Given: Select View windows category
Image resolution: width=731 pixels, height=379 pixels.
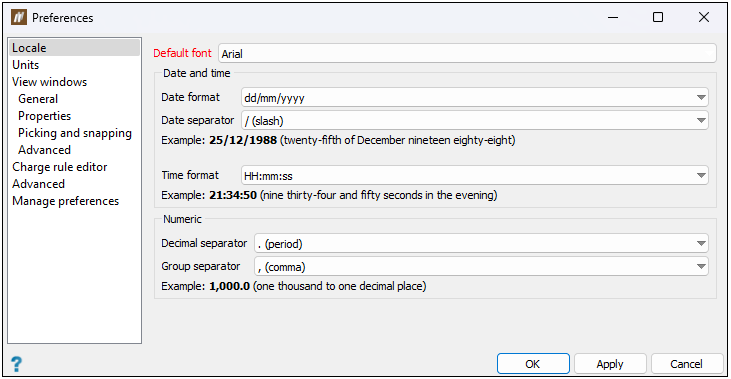Looking at the screenshot, I should (x=49, y=82).
